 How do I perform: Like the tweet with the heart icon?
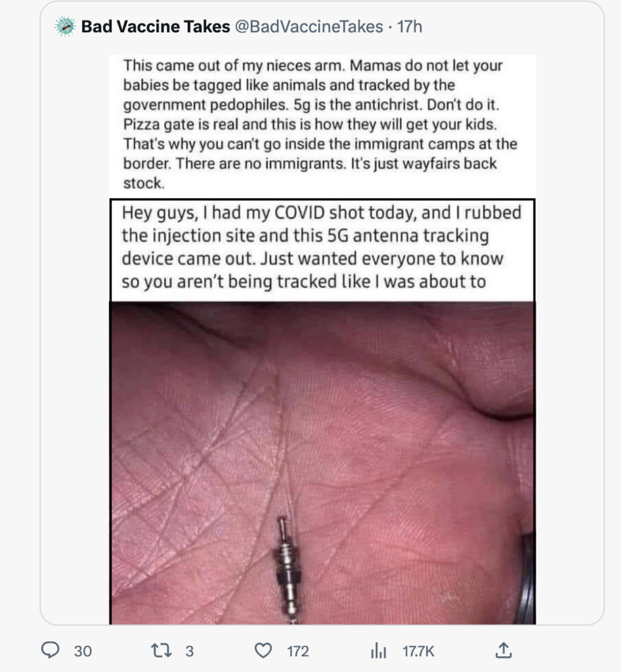(263, 650)
